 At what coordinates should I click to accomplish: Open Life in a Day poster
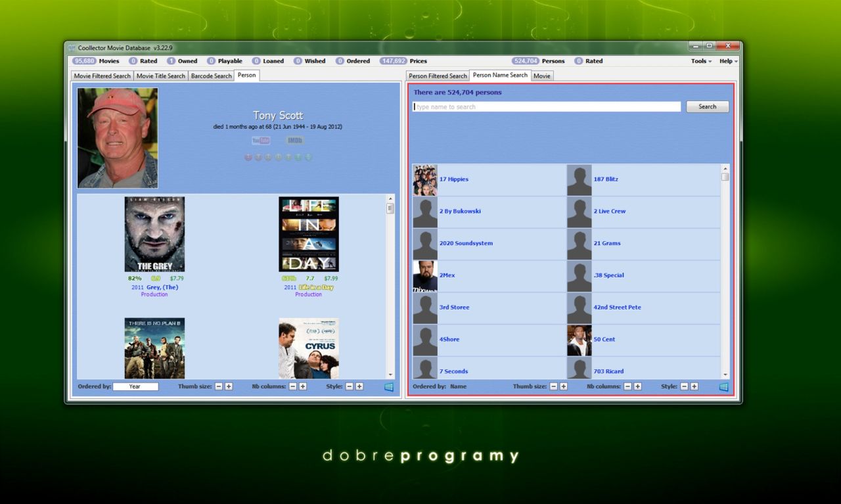309,234
